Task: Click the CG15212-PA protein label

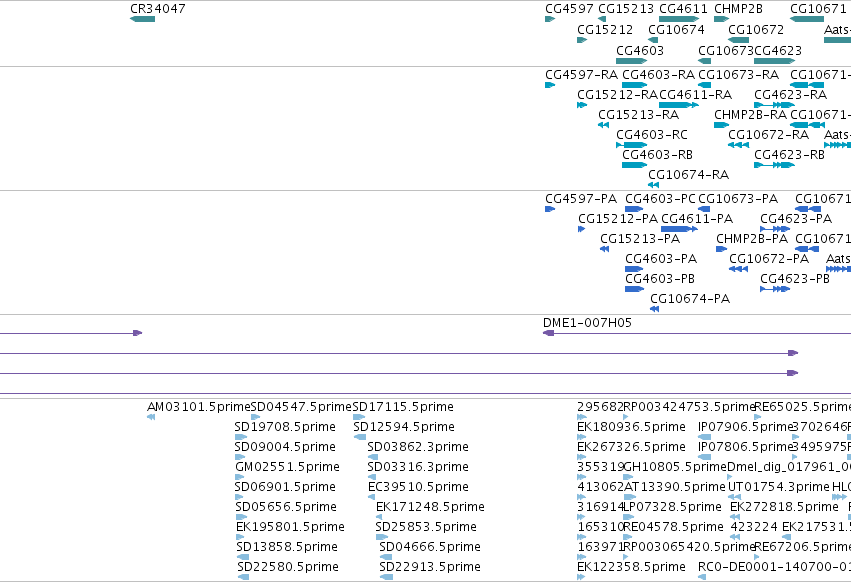Action: point(618,219)
